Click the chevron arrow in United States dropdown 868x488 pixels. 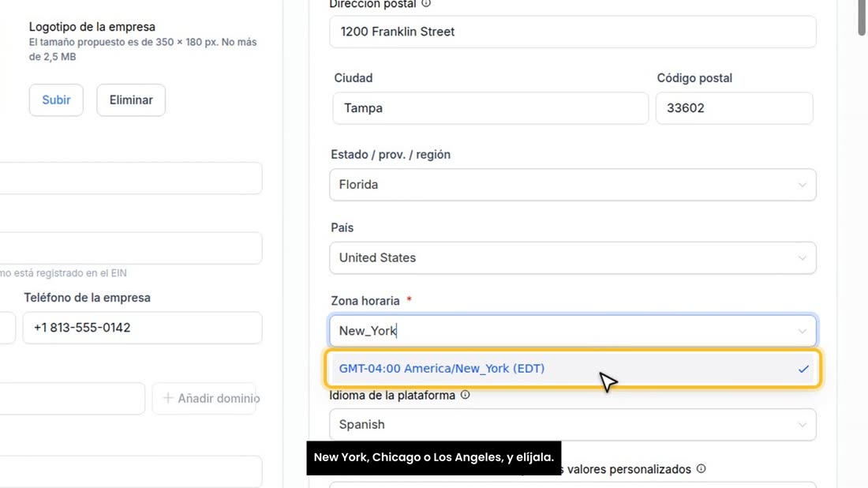803,258
